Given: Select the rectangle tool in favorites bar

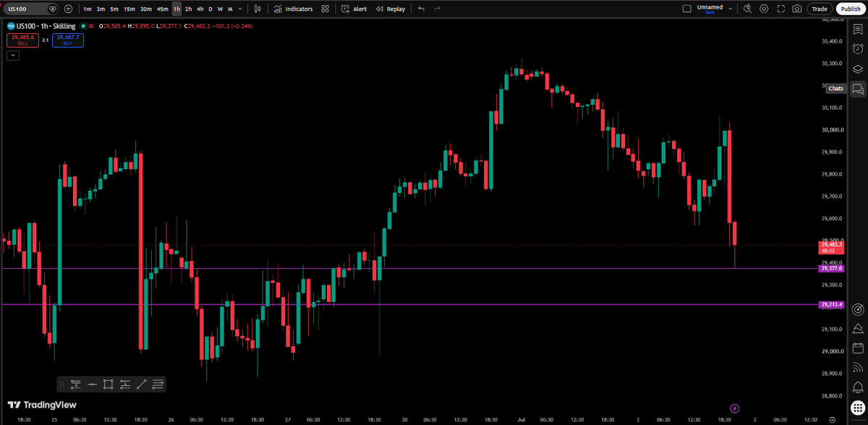Looking at the screenshot, I should (109, 385).
